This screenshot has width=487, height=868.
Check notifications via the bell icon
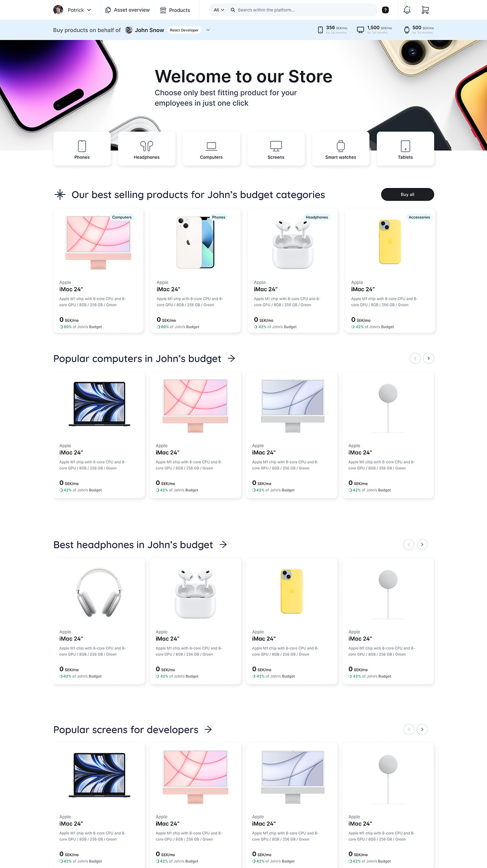(406, 9)
